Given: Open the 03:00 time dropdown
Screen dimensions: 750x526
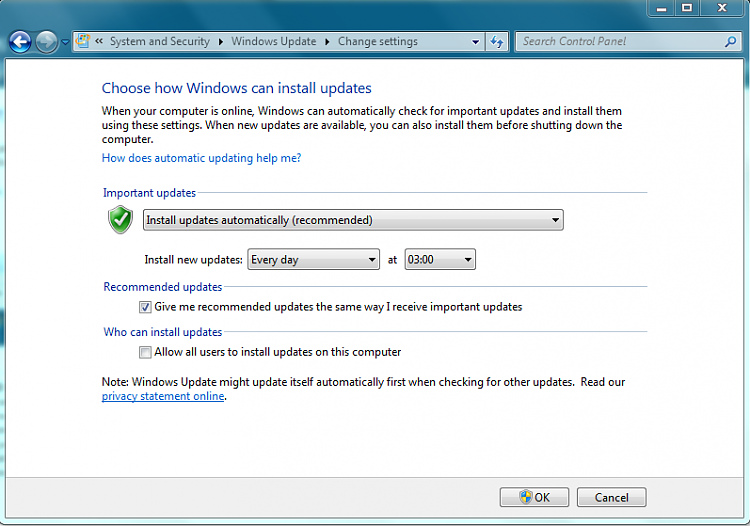Looking at the screenshot, I should 440,260.
